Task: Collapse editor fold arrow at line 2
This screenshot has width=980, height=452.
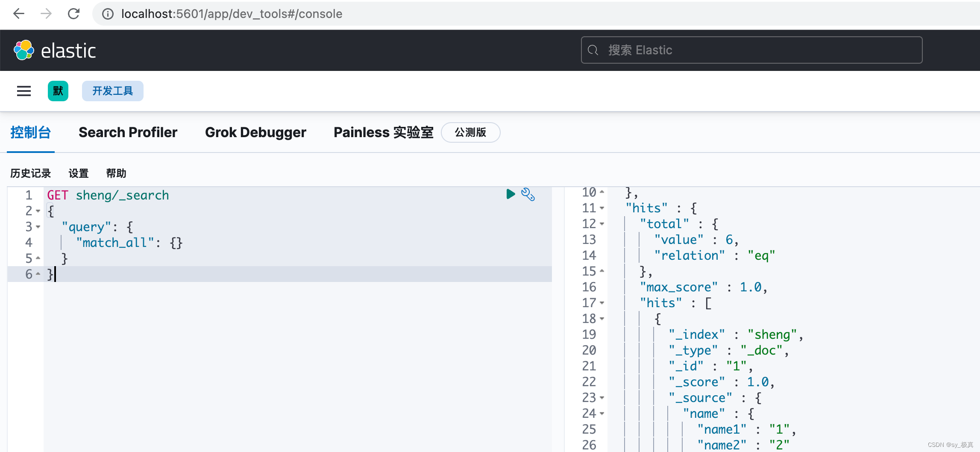Action: 38,211
